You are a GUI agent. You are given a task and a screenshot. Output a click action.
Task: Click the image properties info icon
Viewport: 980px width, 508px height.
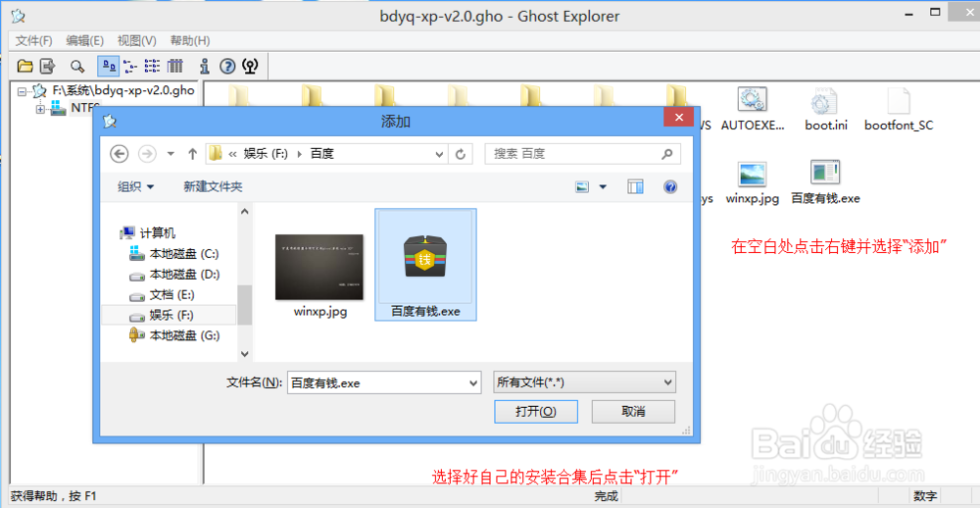tap(205, 66)
